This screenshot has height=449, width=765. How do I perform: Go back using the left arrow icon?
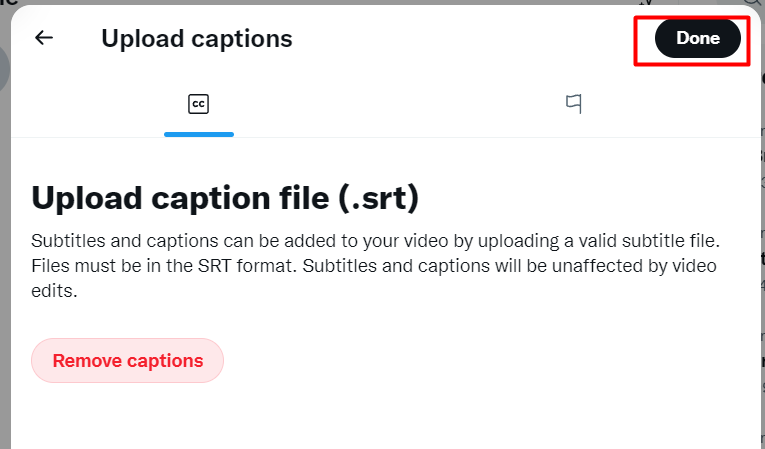(x=44, y=38)
